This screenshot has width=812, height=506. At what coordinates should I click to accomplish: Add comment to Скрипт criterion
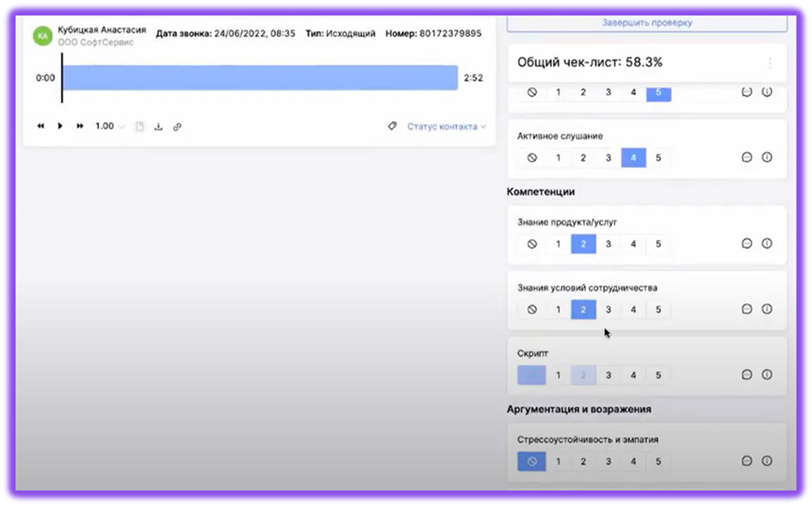coord(747,374)
